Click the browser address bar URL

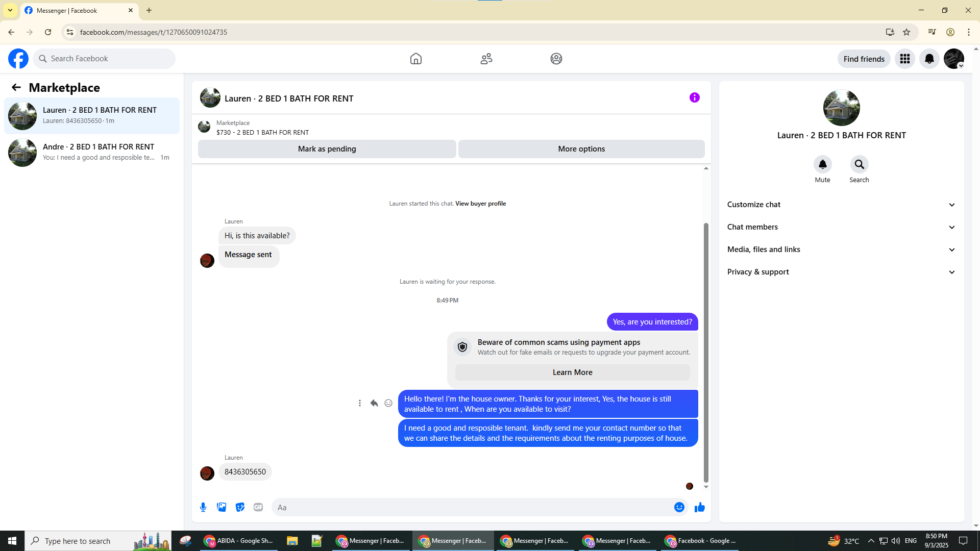click(154, 32)
